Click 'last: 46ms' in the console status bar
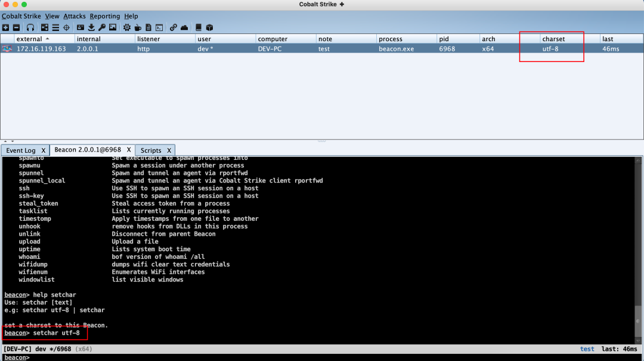644x361 pixels. pos(620,349)
